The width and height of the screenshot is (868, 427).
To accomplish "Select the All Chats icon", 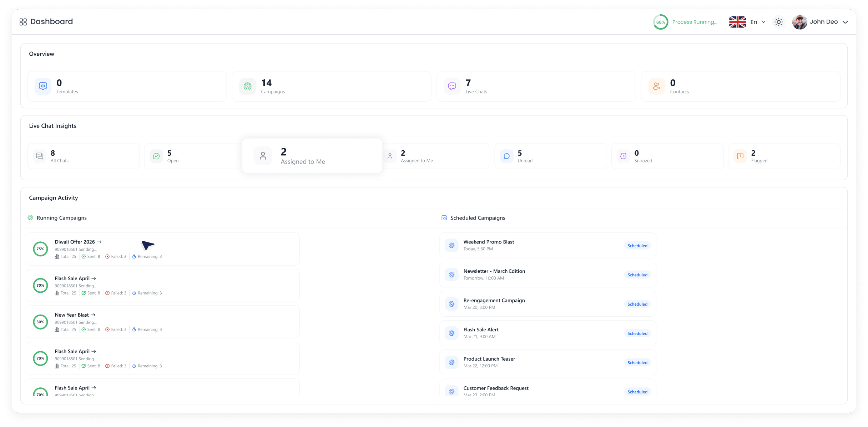I will click(x=39, y=156).
